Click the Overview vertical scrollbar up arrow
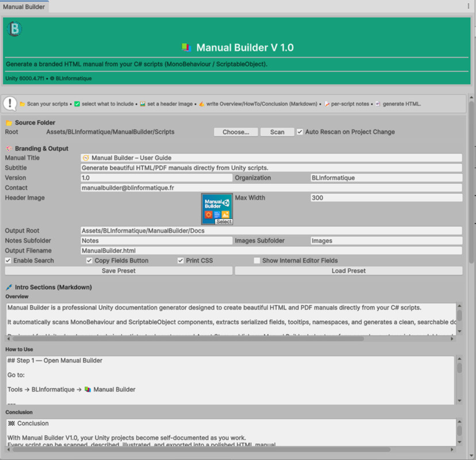Image resolution: width=476 pixels, height=460 pixels. tap(459, 306)
